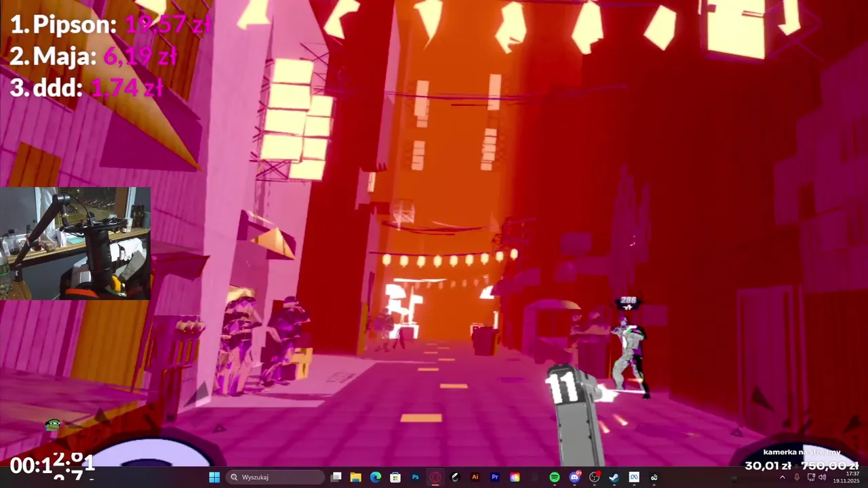Open the Windows Start menu

(214, 477)
